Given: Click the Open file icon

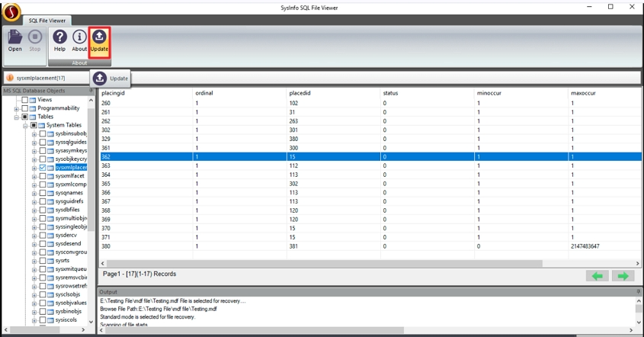Looking at the screenshot, I should tap(14, 40).
